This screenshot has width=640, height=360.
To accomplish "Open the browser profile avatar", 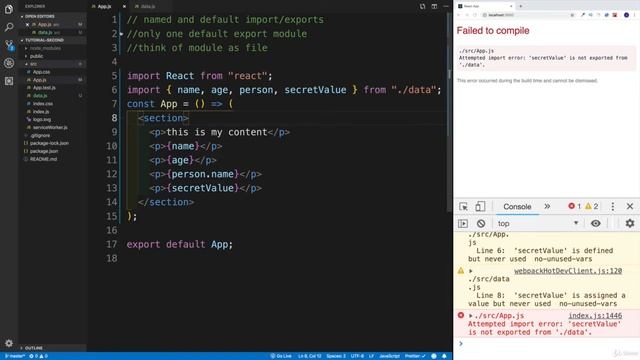I will coord(627,15).
